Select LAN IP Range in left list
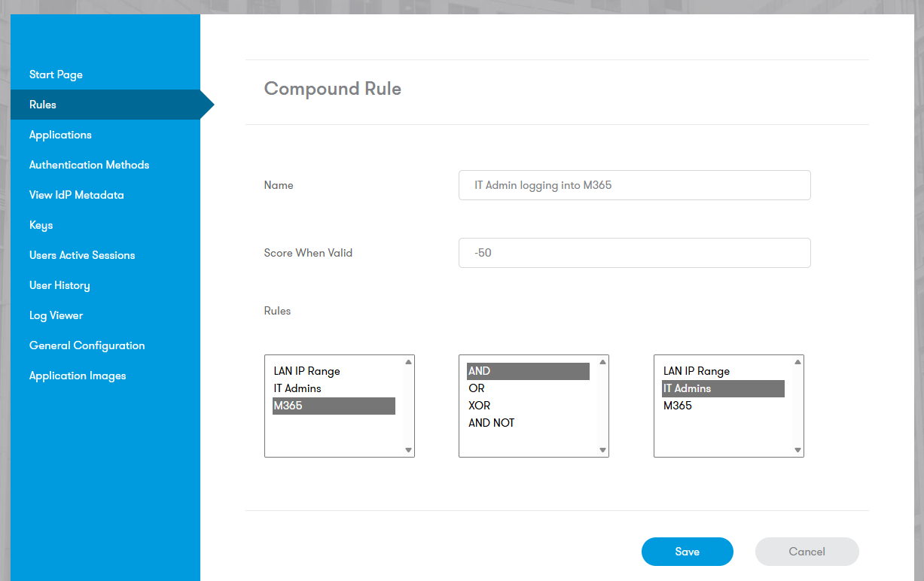The height and width of the screenshot is (581, 924). [306, 371]
